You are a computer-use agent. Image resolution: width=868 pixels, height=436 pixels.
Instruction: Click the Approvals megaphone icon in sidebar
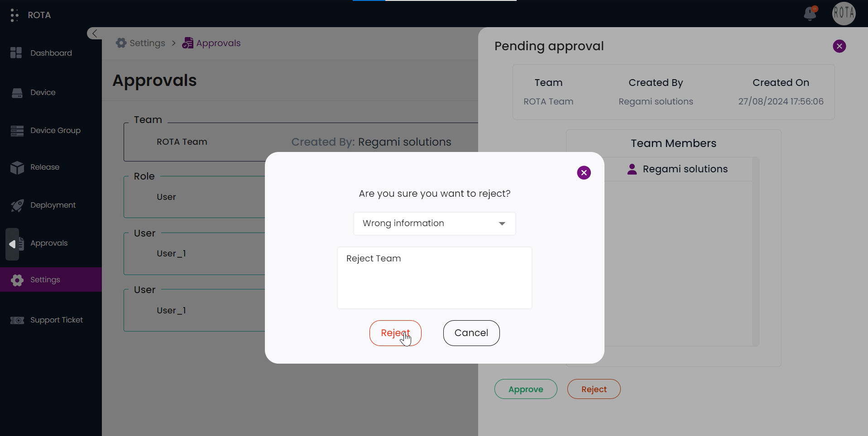[x=16, y=244]
